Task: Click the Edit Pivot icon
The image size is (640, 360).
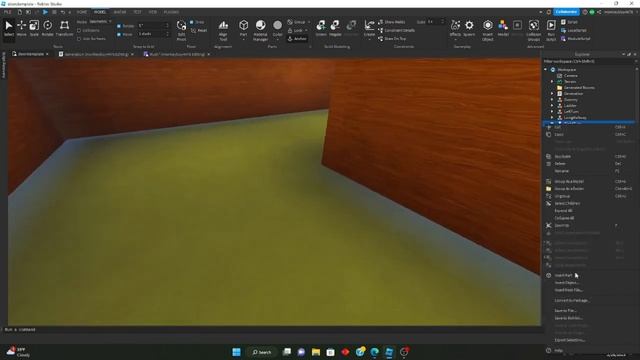Action: pyautogui.click(x=181, y=30)
